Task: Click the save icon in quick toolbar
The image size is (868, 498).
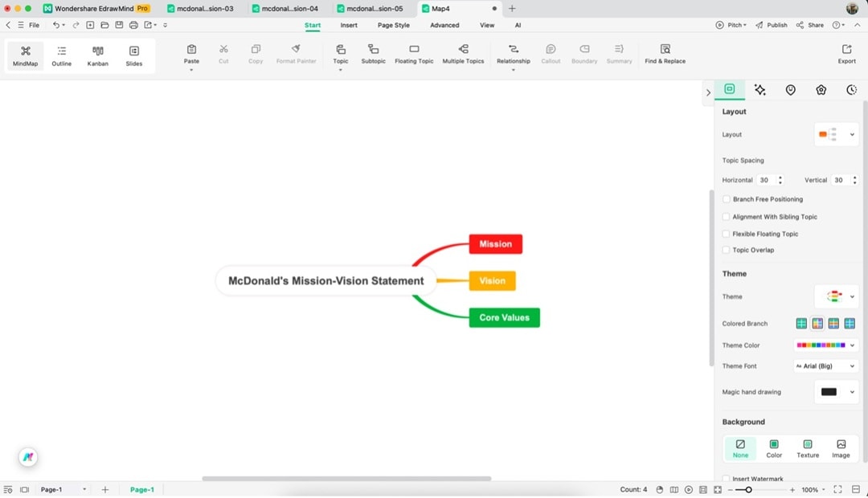Action: [119, 25]
